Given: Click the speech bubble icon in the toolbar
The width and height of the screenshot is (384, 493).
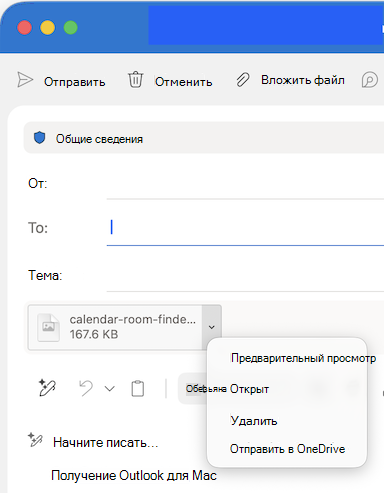Looking at the screenshot, I should [x=370, y=80].
